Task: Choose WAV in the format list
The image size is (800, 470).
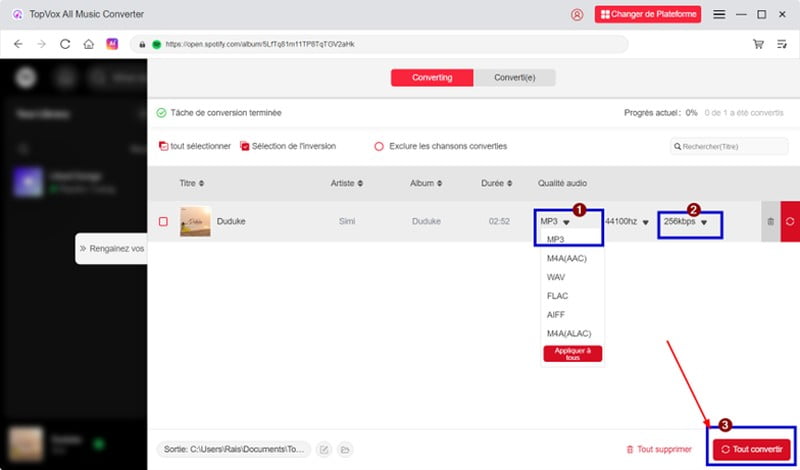Action: (556, 277)
